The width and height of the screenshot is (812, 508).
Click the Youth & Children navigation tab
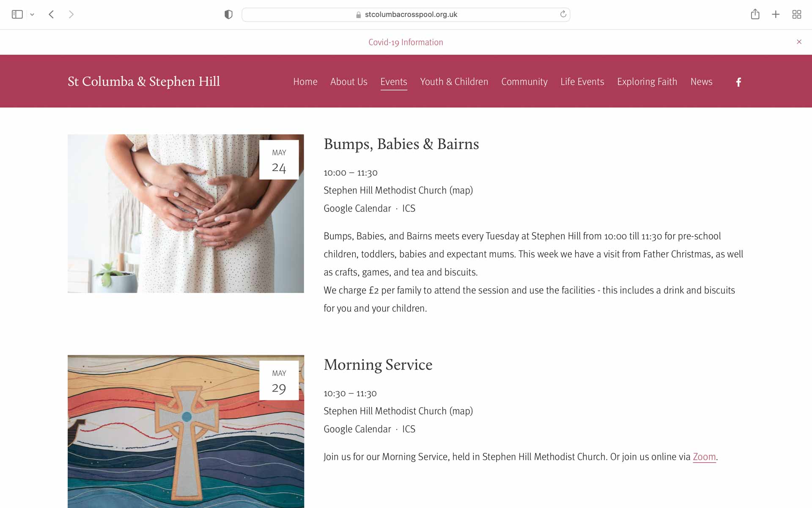(454, 81)
